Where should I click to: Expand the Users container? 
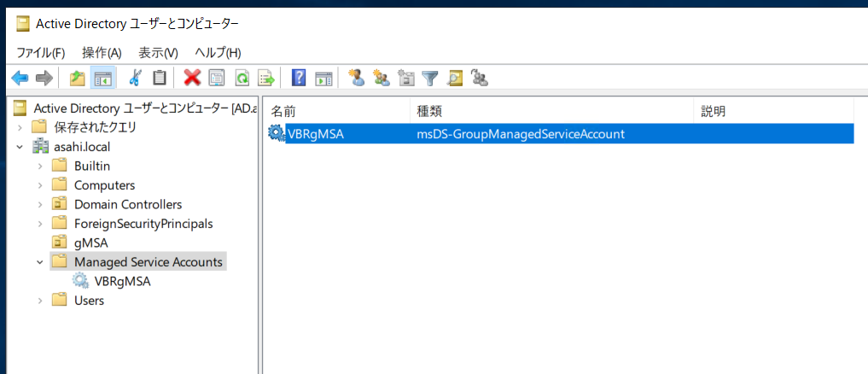(x=40, y=301)
